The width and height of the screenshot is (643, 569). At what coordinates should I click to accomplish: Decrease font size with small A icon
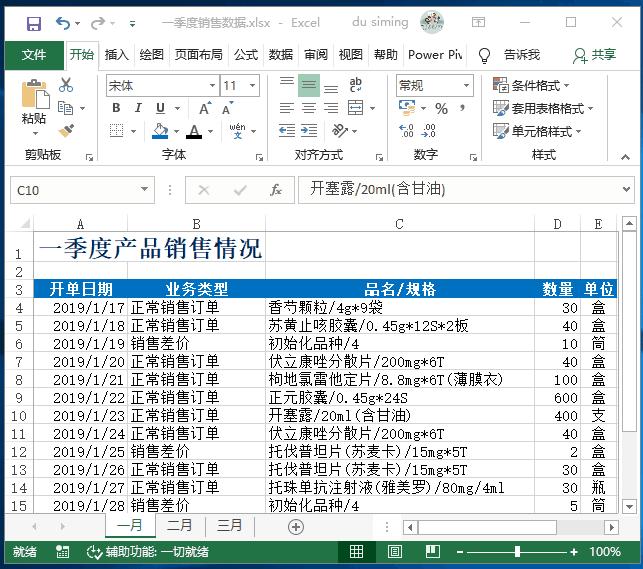pos(227,108)
